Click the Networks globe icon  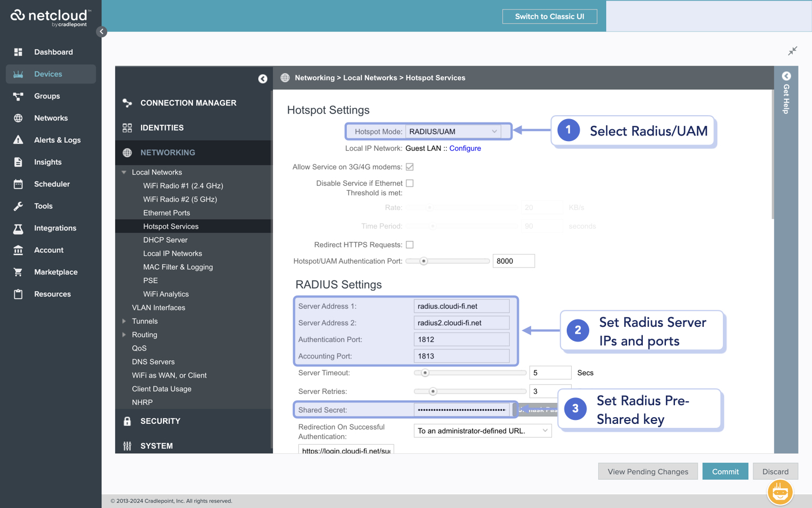coord(18,118)
